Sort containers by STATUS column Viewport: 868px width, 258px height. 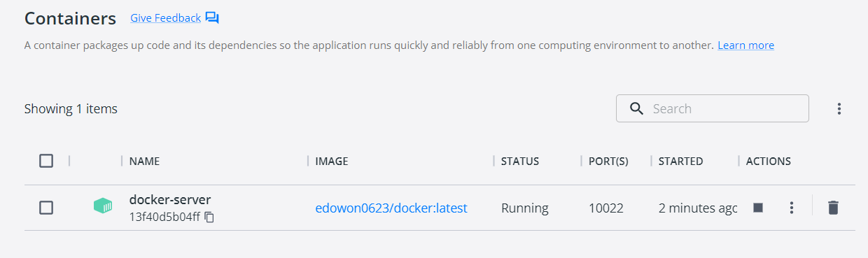click(x=520, y=161)
